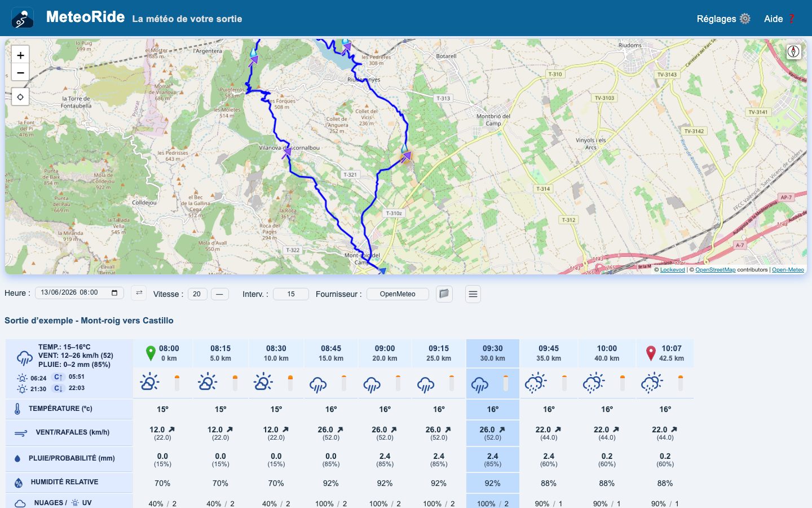
Task: Open the hamburger menu button
Action: pyautogui.click(x=473, y=294)
